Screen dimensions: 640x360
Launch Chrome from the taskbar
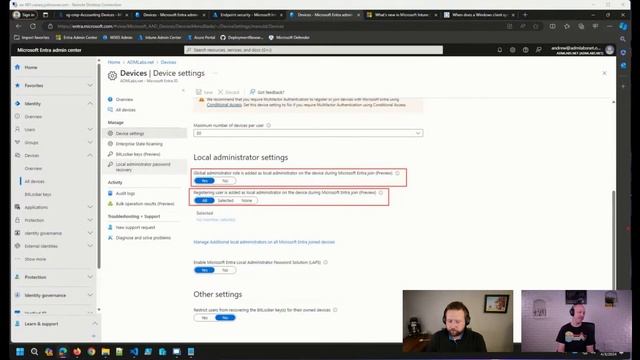[91, 351]
